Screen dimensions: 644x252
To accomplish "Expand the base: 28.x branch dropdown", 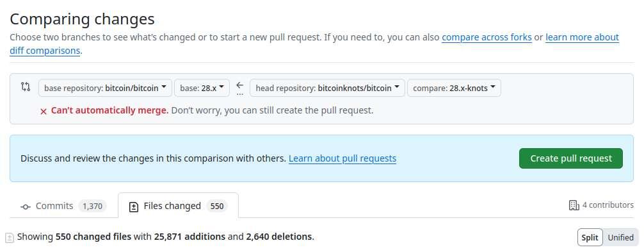I will [x=202, y=88].
